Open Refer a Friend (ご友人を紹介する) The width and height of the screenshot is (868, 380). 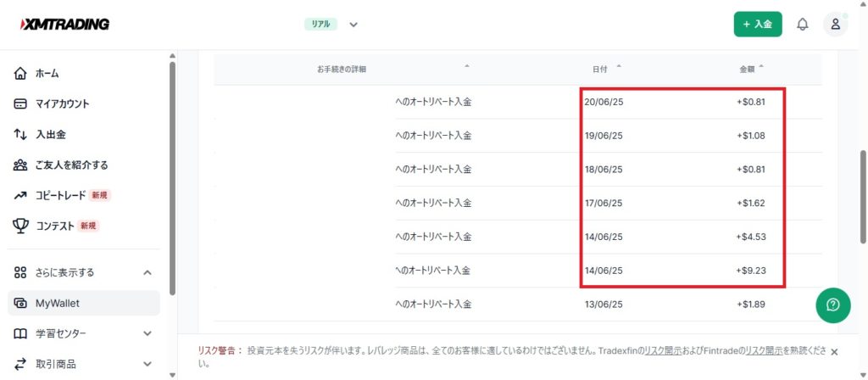click(x=71, y=165)
